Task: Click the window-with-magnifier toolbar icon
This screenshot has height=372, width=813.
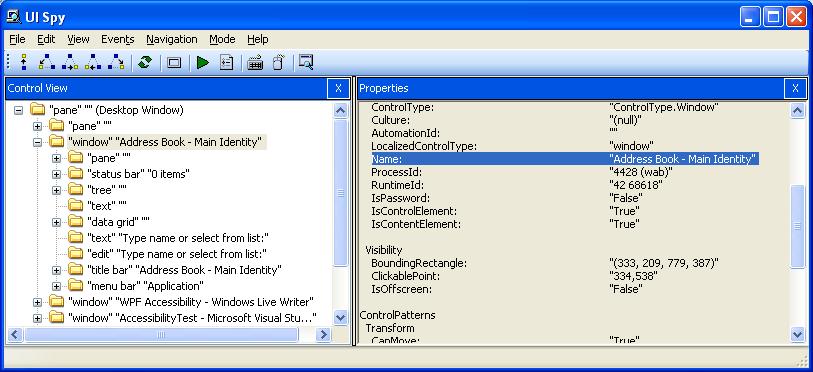Action: [x=306, y=63]
